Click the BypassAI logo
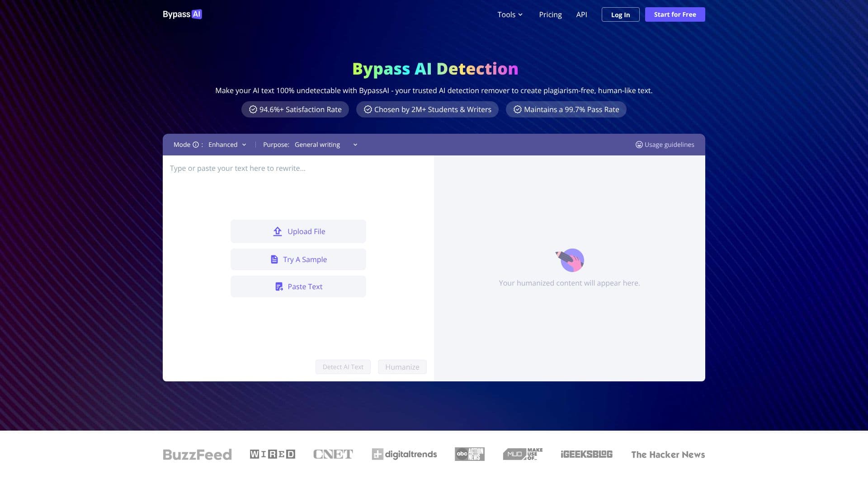The width and height of the screenshot is (868, 488). coord(182,14)
